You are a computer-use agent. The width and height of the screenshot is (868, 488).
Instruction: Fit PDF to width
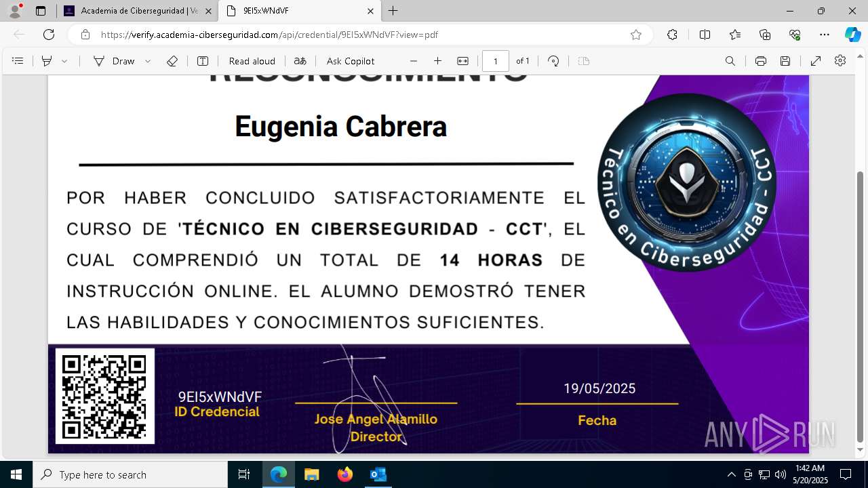[463, 61]
